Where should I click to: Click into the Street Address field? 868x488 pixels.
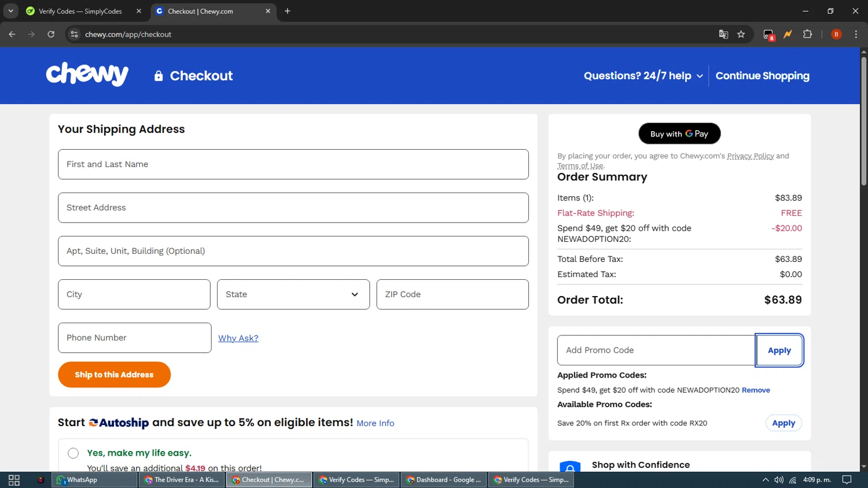(x=293, y=208)
